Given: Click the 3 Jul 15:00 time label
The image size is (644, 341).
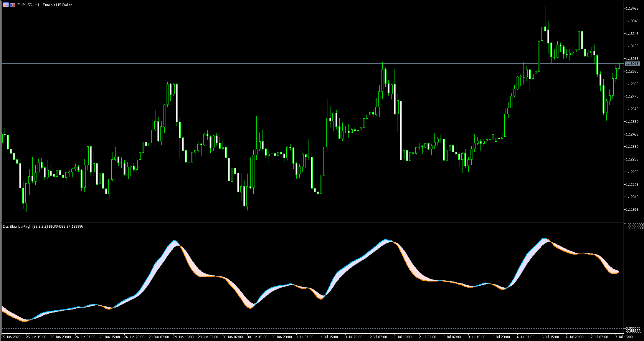Looking at the screenshot, I should pos(477,337).
